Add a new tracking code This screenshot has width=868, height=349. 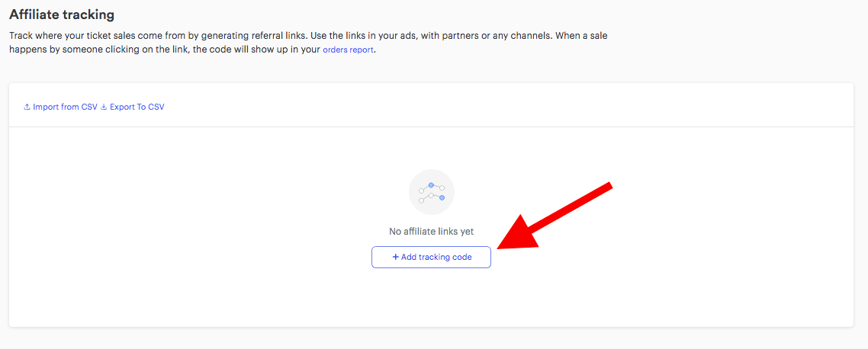pyautogui.click(x=431, y=258)
